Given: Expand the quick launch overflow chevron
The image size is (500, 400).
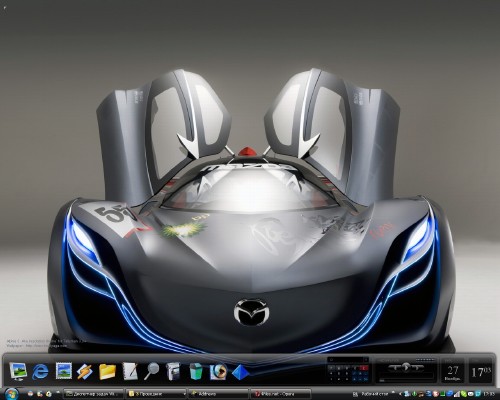Looking at the screenshot, I should (x=58, y=392).
